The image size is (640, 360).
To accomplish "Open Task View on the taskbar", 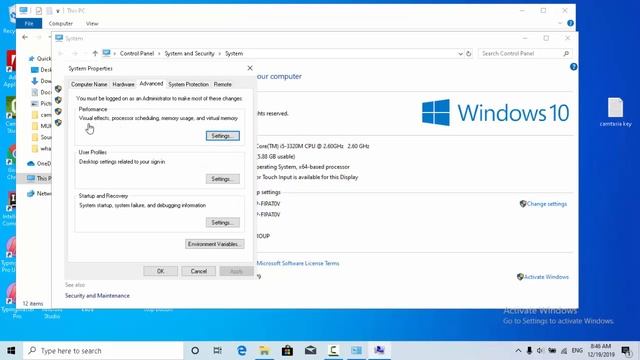I will click(x=218, y=351).
